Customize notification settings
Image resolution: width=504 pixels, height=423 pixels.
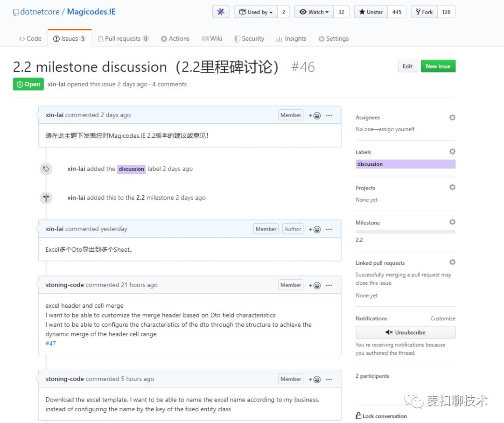tap(442, 318)
